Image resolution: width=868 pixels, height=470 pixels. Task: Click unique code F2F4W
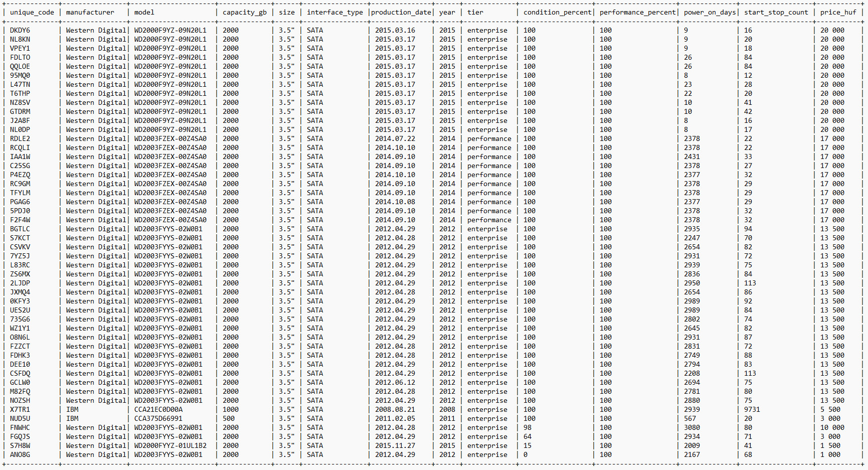[20, 220]
